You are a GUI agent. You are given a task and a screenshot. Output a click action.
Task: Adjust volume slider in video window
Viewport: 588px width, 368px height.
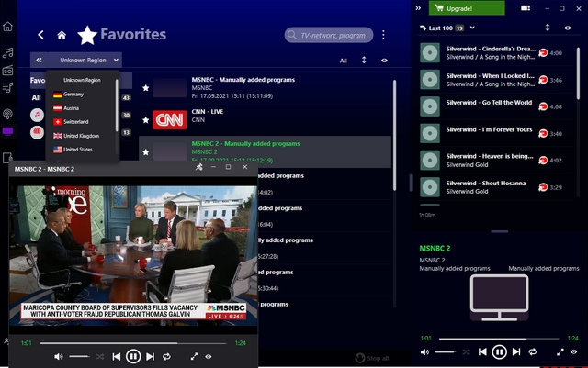pyautogui.click(x=79, y=357)
